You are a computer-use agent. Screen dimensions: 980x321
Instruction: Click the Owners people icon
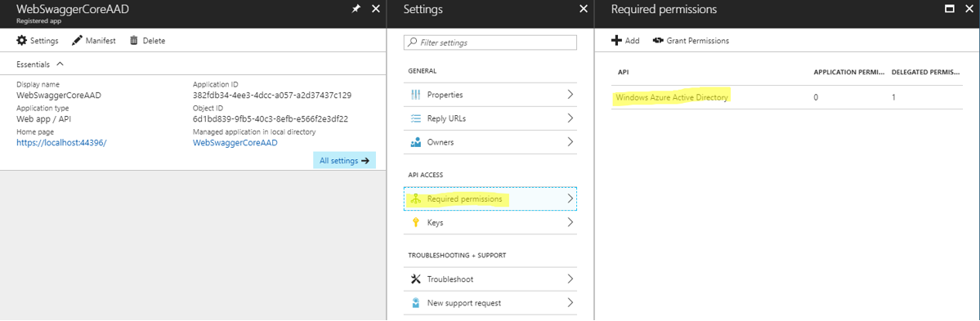pyautogui.click(x=416, y=142)
